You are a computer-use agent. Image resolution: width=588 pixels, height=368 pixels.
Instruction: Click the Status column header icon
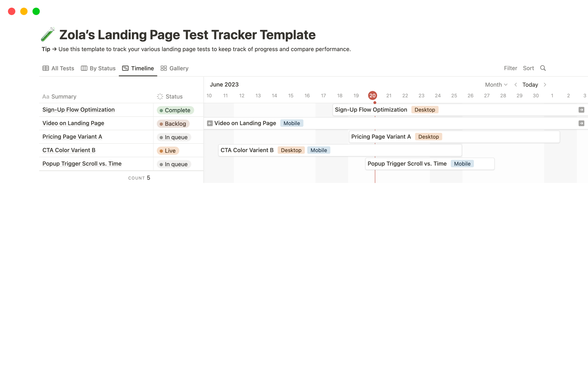point(160,97)
